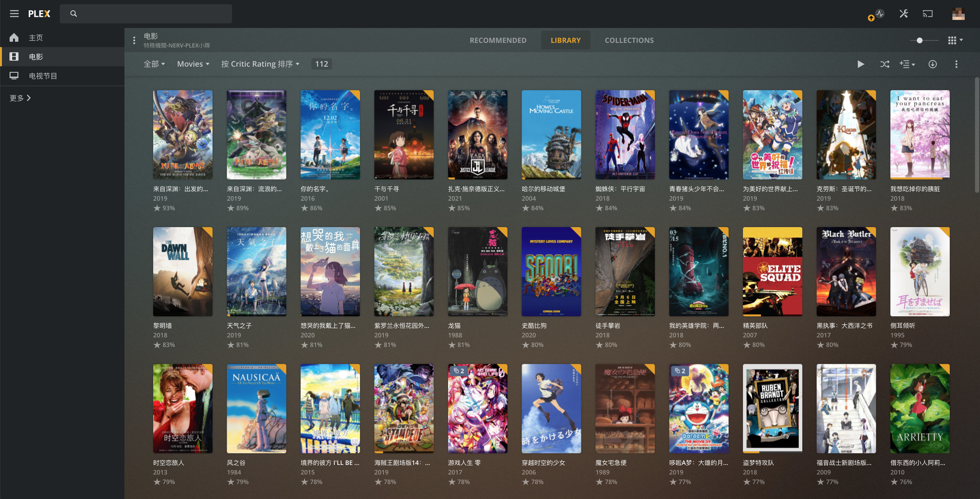Click the download/sync icon
980x499 pixels.
tap(933, 64)
